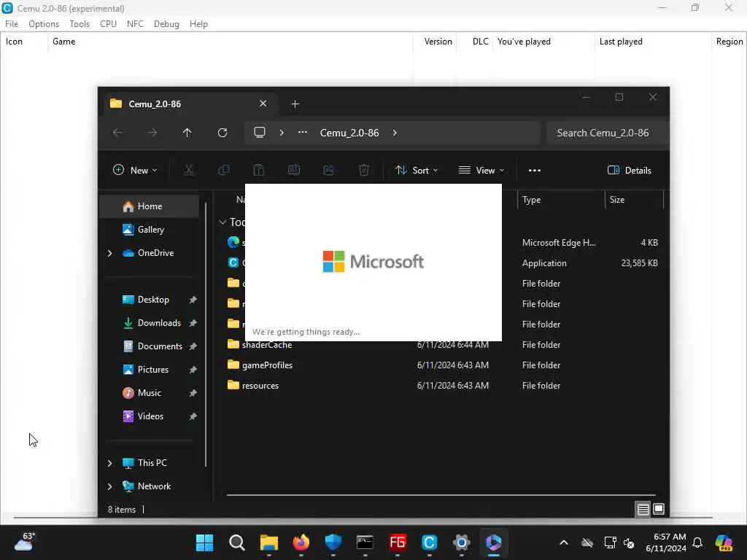Viewport: 747px width, 560px height.
Task: Refresh the current folder
Action: tap(222, 133)
